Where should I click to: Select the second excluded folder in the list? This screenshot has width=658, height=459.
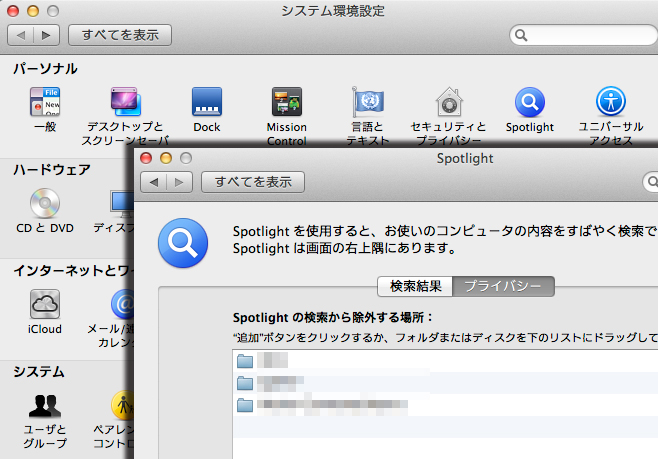point(445,383)
